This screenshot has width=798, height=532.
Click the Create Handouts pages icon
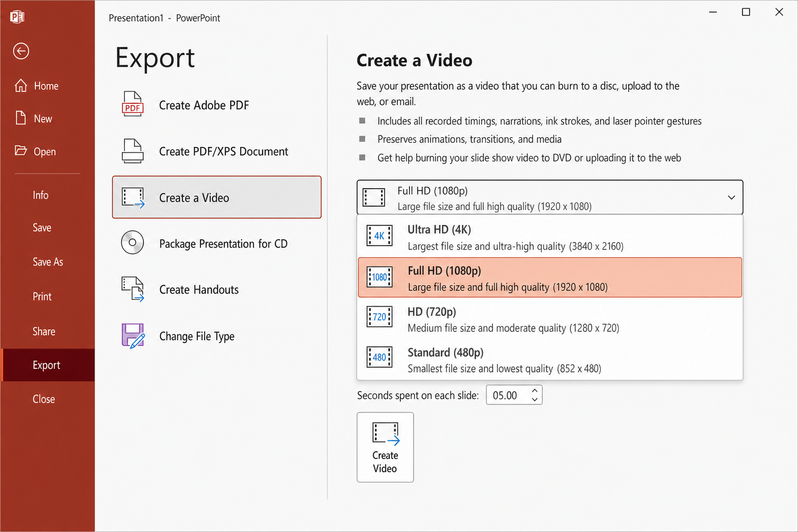[x=133, y=289]
